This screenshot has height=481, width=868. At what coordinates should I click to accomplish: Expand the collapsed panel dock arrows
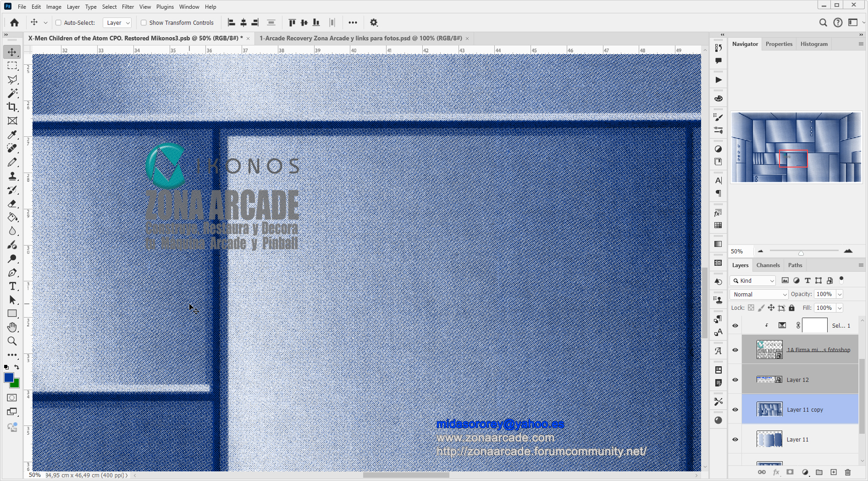(x=722, y=34)
